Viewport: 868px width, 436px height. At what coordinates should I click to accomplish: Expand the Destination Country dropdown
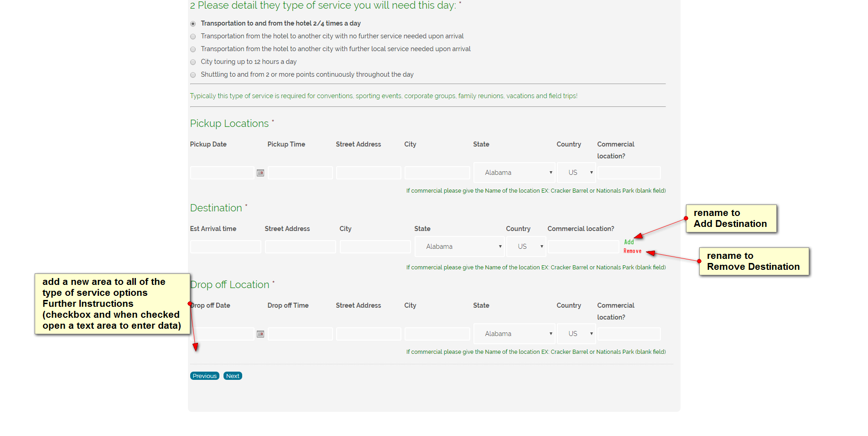pos(526,247)
